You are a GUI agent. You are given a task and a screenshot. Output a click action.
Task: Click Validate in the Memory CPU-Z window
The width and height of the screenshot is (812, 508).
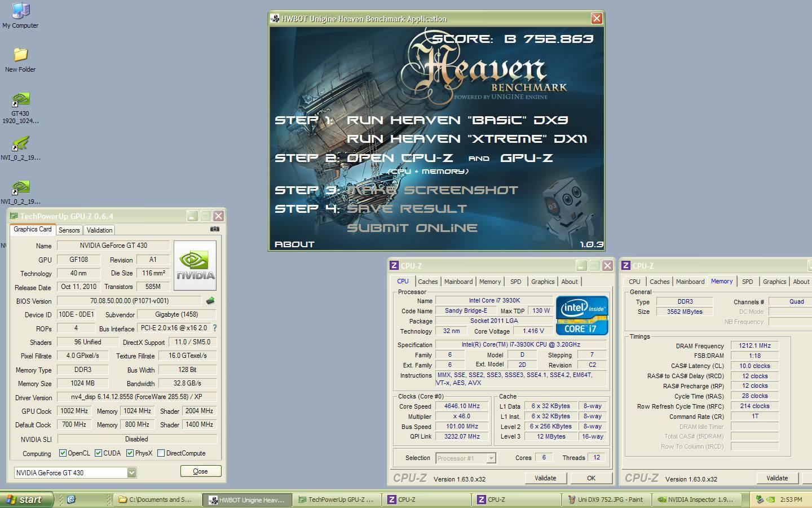click(777, 478)
